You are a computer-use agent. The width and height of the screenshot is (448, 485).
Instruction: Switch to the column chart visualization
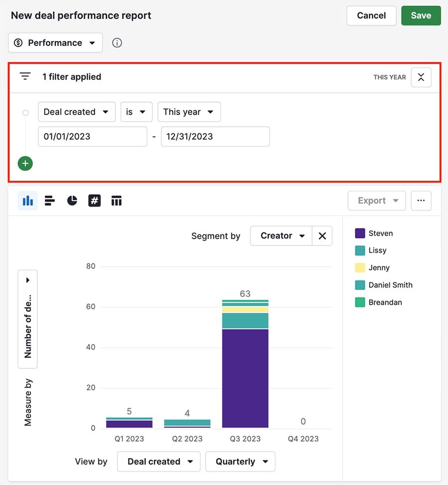point(27,200)
